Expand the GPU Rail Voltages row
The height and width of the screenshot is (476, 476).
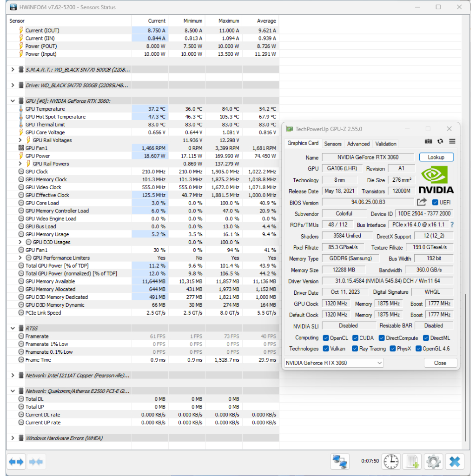(x=20, y=140)
